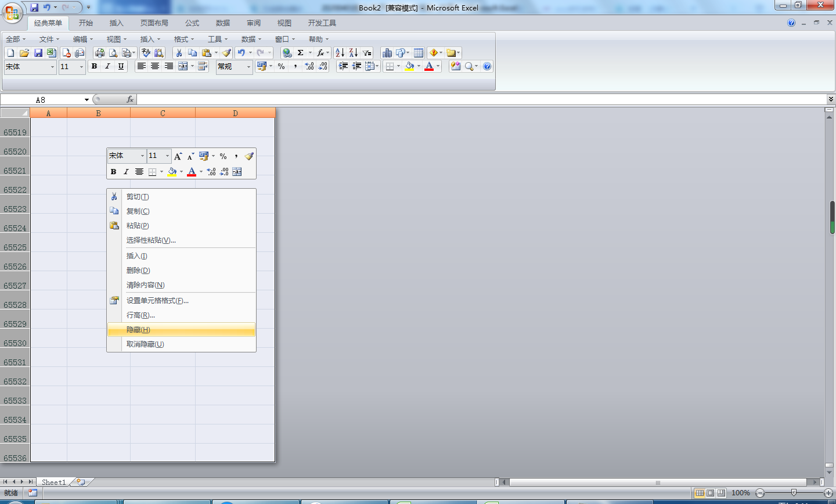836x504 pixels.
Task: Toggle Bold in the mini toolbar
Action: [x=113, y=172]
